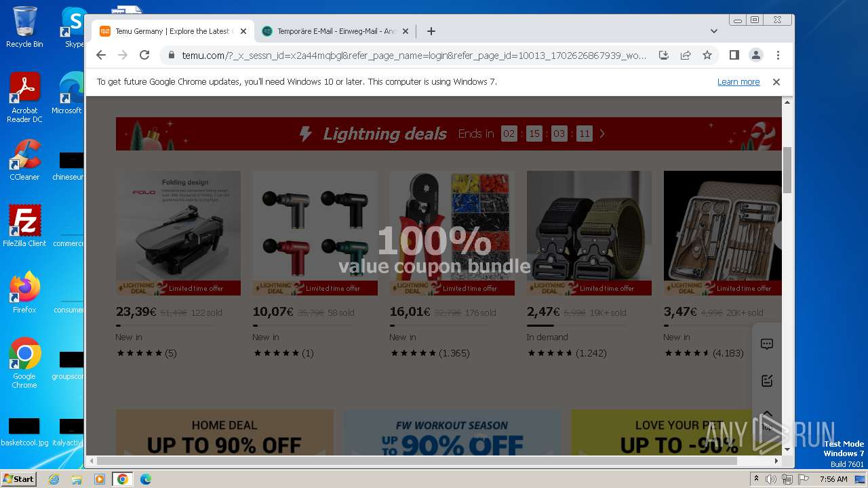Open the Windows Start menu
Image resolution: width=868 pixels, height=488 pixels.
(18, 479)
